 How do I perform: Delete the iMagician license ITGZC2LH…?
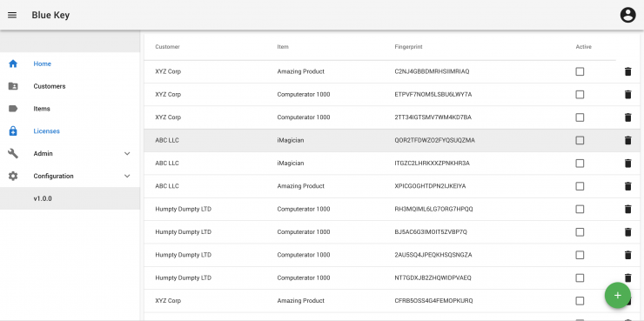pyautogui.click(x=627, y=164)
